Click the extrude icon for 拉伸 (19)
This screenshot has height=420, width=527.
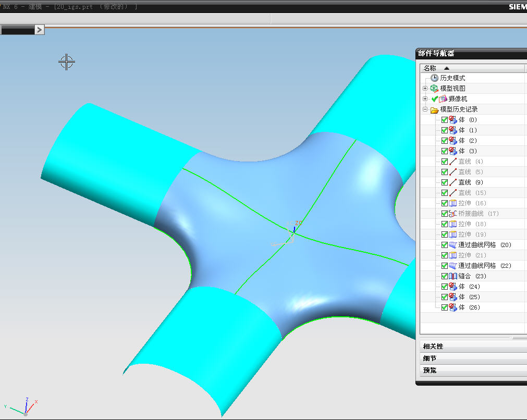453,234
